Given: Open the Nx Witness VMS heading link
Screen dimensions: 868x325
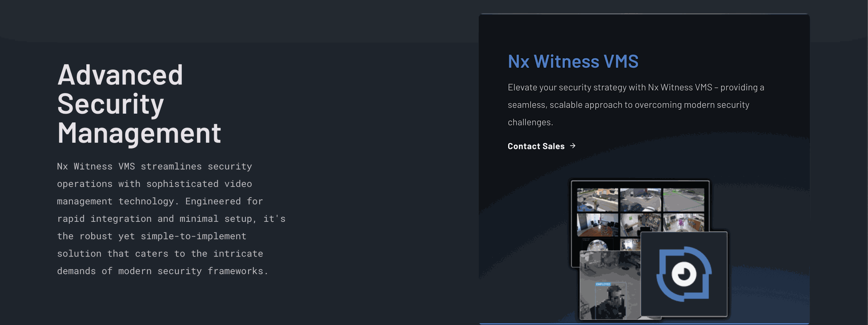Looking at the screenshot, I should pos(573,62).
